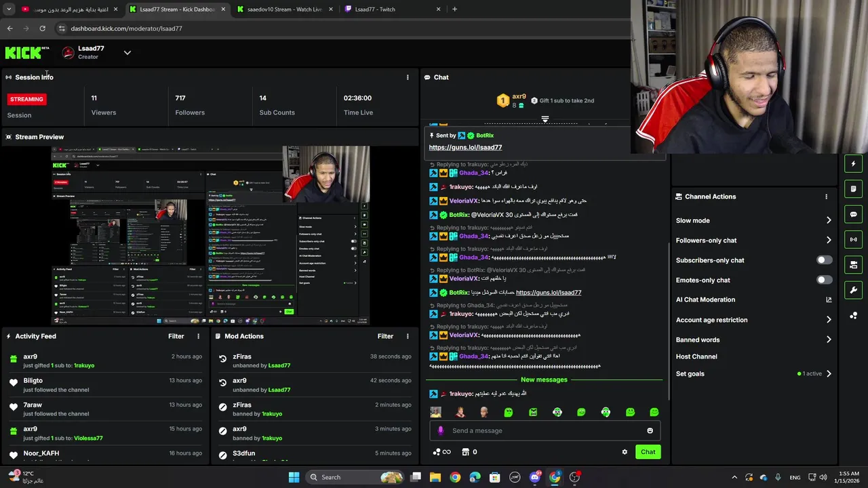The width and height of the screenshot is (868, 488).
Task: Open guns.lol/lsaad77 link in pinned message
Action: coord(465,147)
